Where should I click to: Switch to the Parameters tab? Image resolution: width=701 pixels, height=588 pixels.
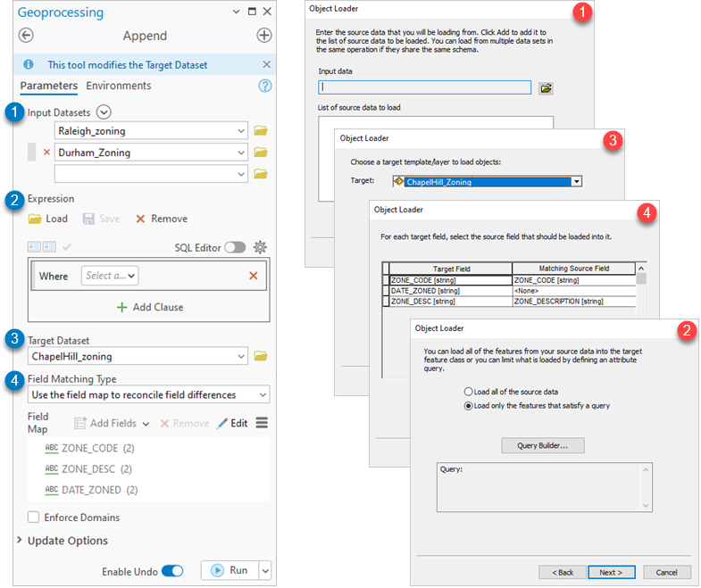tap(49, 86)
